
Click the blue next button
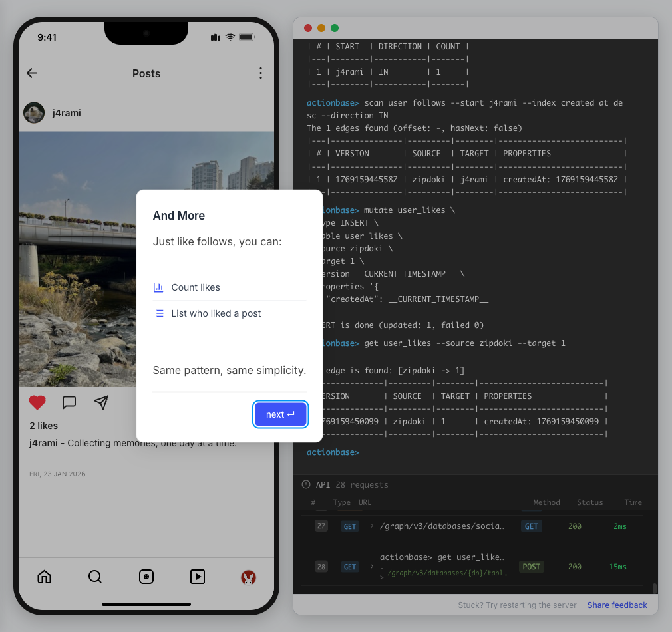(280, 414)
